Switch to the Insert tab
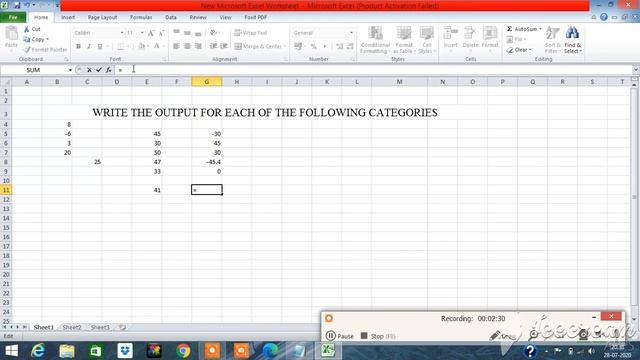The image size is (640, 360). [x=68, y=17]
